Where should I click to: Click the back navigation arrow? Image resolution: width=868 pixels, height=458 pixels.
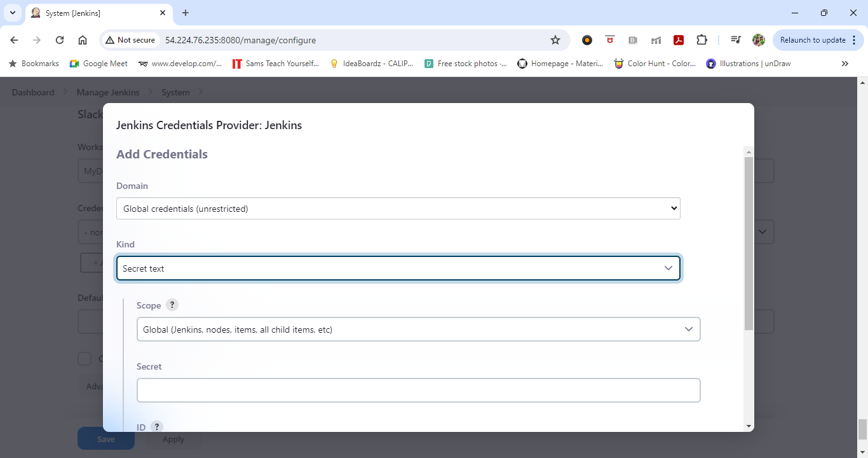tap(14, 40)
